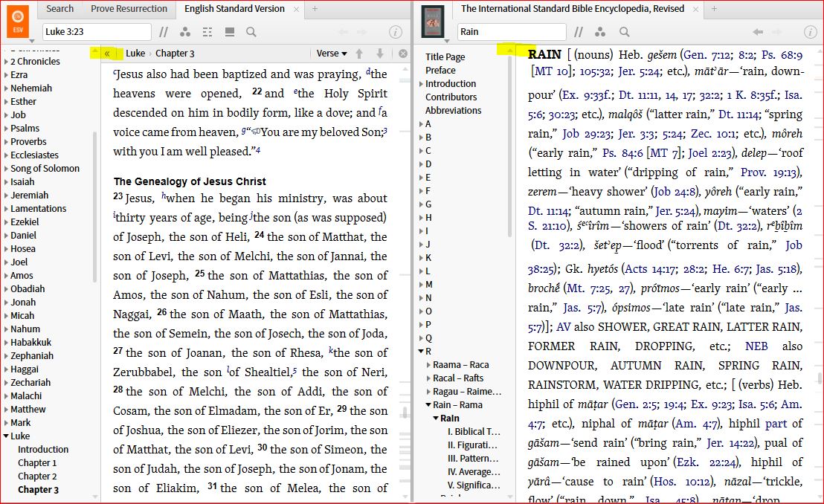
Task: Collapse ESV contents pane with double chevron
Action: pyautogui.click(x=107, y=54)
